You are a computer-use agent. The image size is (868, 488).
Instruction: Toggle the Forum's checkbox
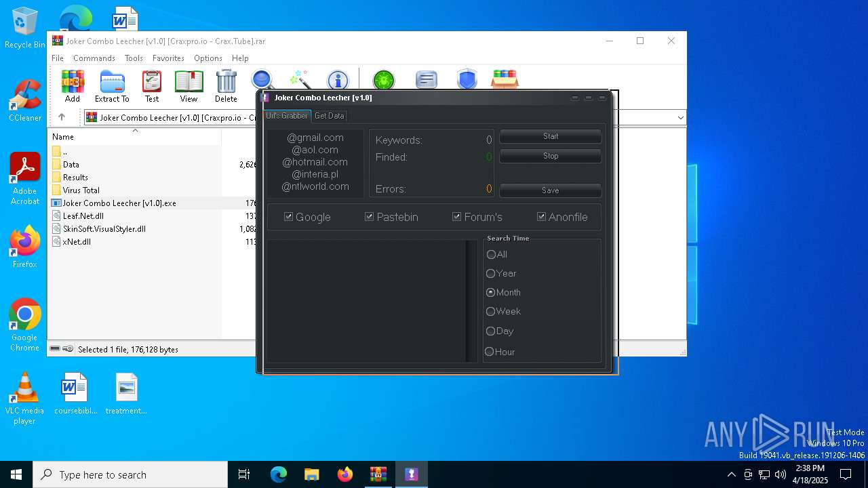(x=457, y=217)
